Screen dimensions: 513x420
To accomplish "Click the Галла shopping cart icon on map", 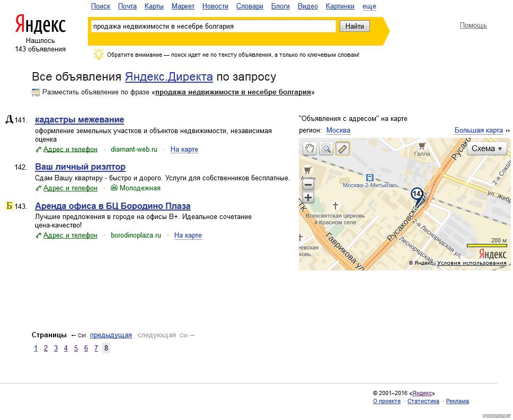I will tap(422, 146).
